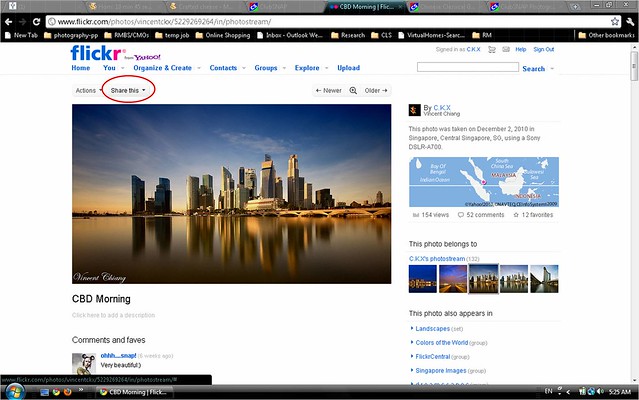This screenshot has height=400, width=639.
Task: Open the Explore menu item
Action: (307, 68)
